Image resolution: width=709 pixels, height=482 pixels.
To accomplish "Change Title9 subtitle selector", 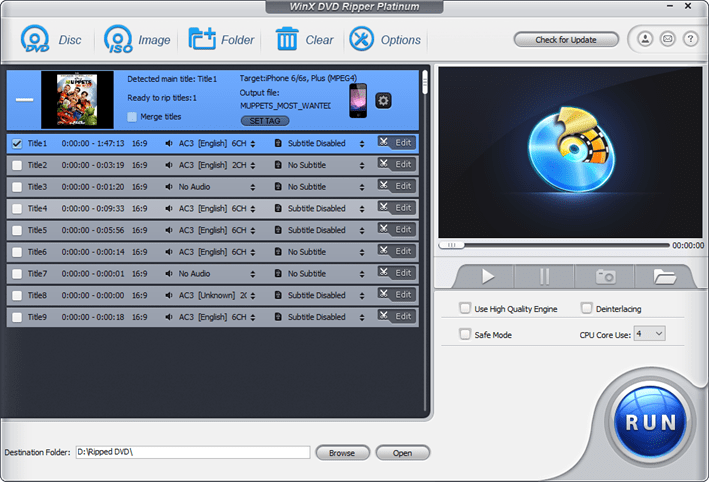I will pos(362,317).
